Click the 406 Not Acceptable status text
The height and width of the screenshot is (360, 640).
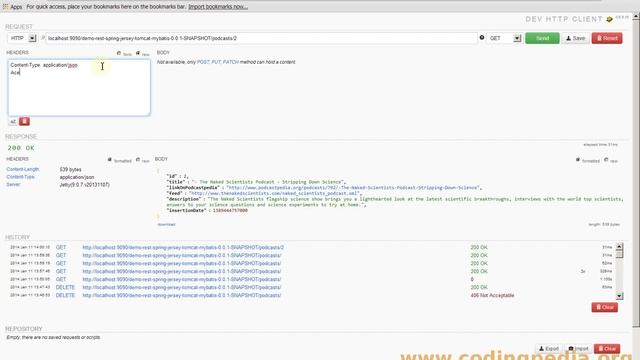click(x=492, y=295)
